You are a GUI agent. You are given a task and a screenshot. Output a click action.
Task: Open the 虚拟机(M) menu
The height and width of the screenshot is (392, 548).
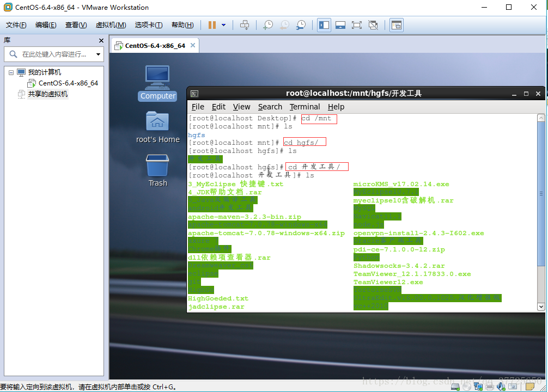pyautogui.click(x=111, y=25)
